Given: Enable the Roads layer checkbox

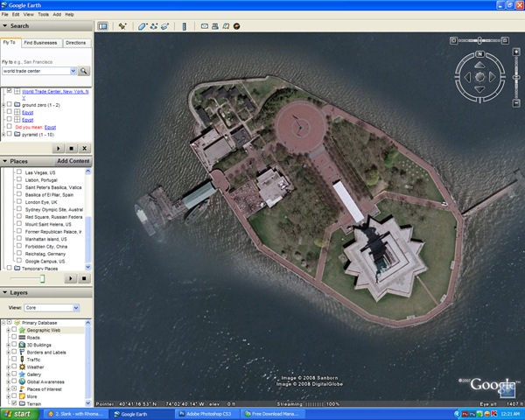Looking at the screenshot, I should tap(14, 337).
